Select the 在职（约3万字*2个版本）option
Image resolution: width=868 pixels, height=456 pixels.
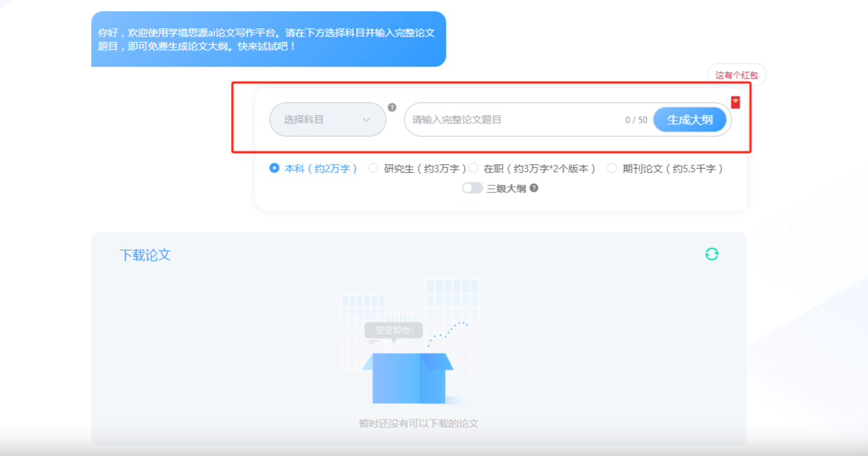[473, 168]
